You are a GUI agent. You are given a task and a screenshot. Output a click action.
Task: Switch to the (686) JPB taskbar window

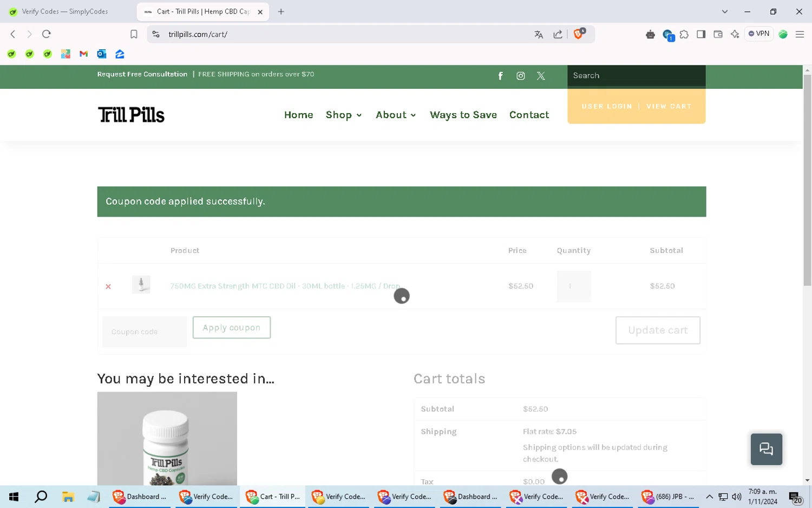point(669,497)
